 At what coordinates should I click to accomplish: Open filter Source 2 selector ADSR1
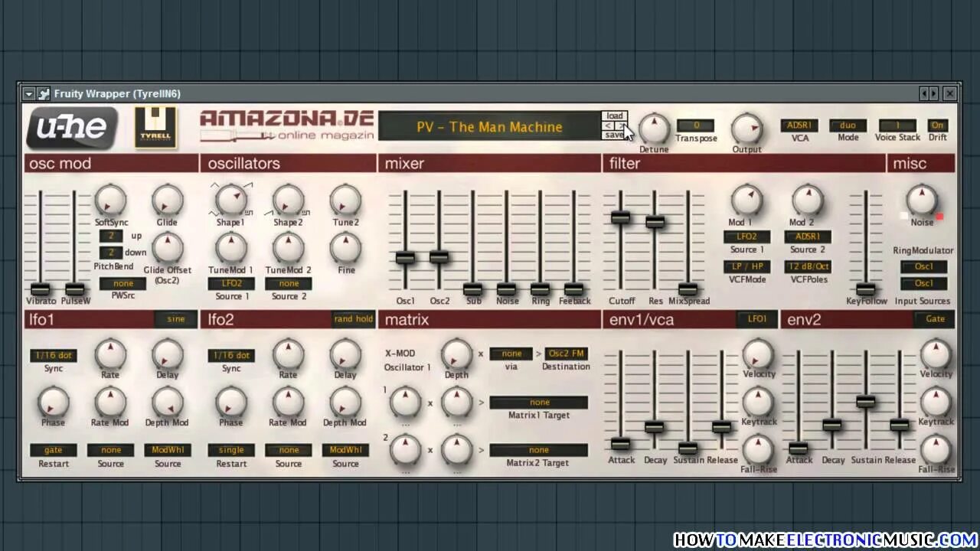click(x=808, y=237)
